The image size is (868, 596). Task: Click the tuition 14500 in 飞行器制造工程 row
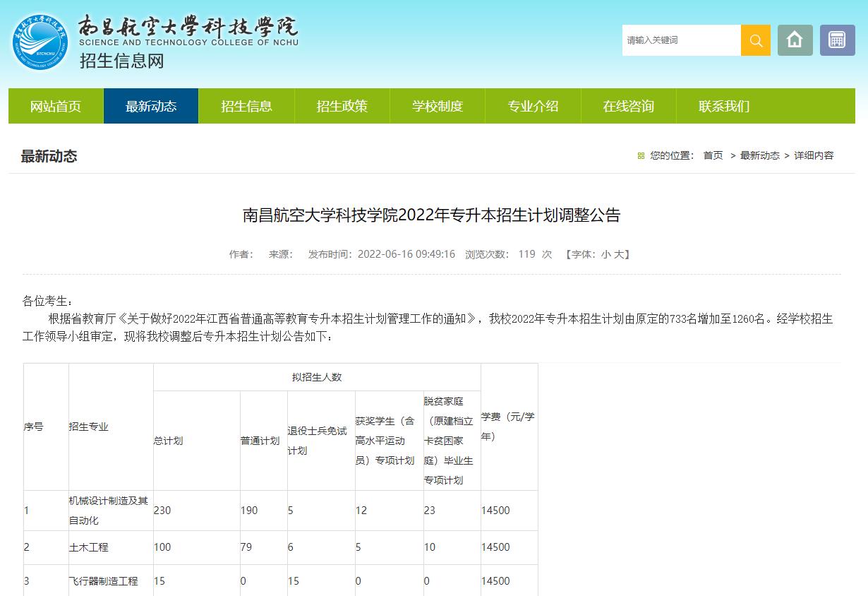click(509, 581)
